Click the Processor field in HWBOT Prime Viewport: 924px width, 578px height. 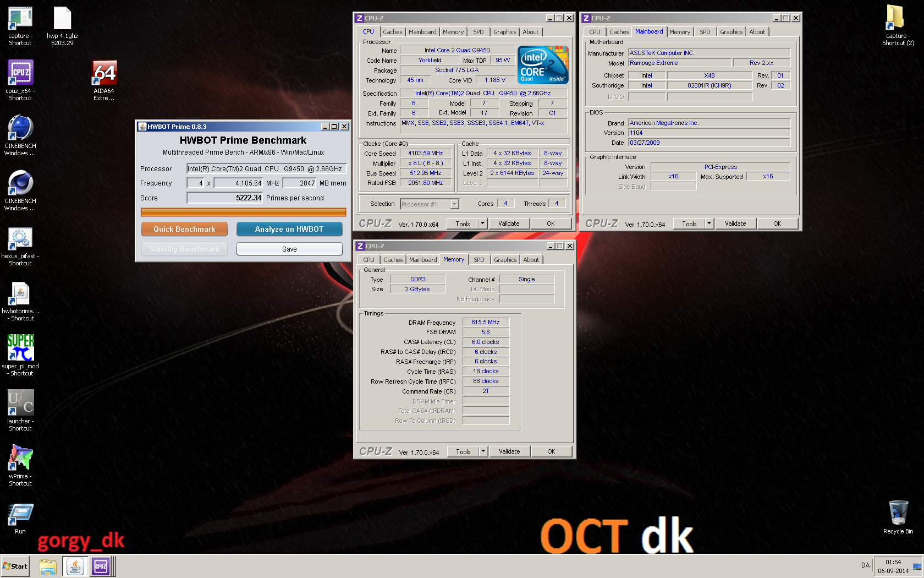(266, 169)
